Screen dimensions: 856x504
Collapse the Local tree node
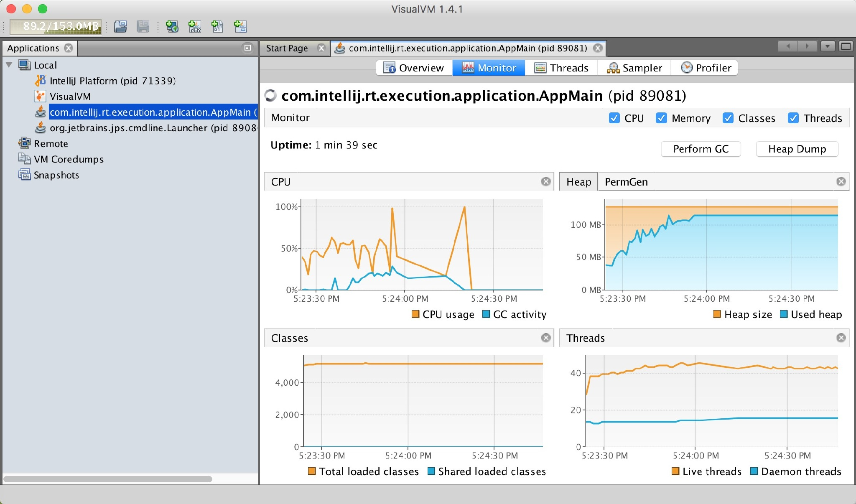point(9,65)
